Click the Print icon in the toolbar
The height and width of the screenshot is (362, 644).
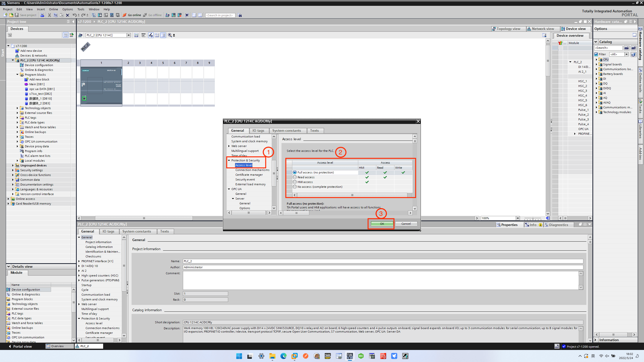pos(43,15)
